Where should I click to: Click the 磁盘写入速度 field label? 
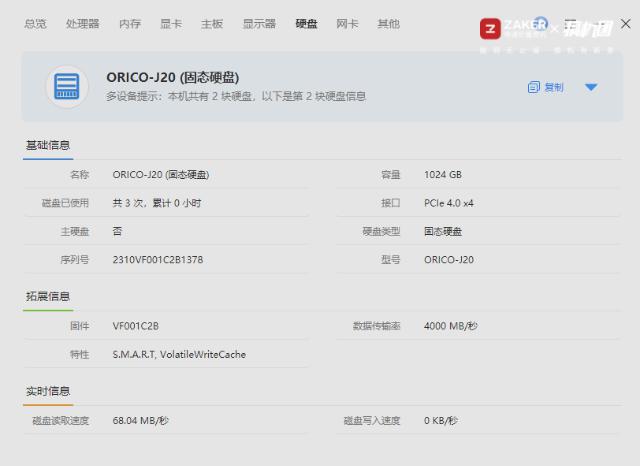point(372,420)
